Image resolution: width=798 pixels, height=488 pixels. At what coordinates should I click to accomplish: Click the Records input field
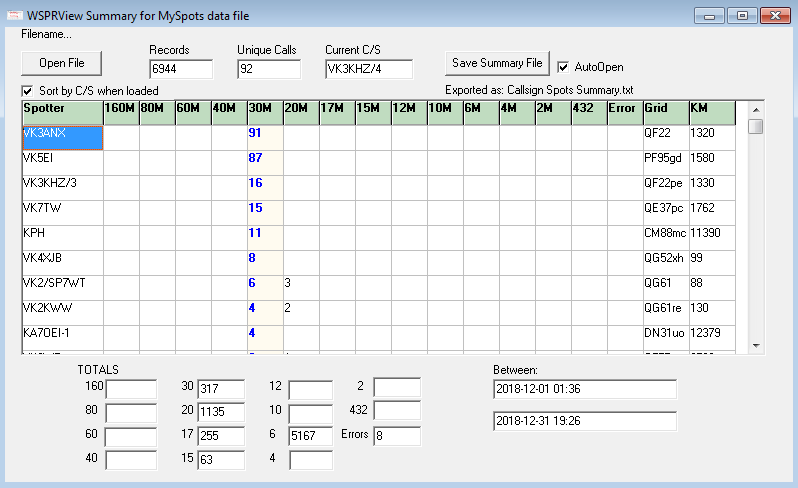tap(180, 69)
